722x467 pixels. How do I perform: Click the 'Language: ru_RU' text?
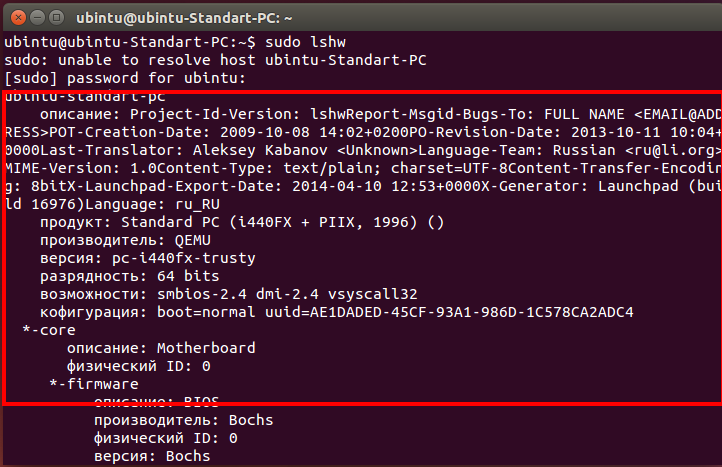point(152,204)
